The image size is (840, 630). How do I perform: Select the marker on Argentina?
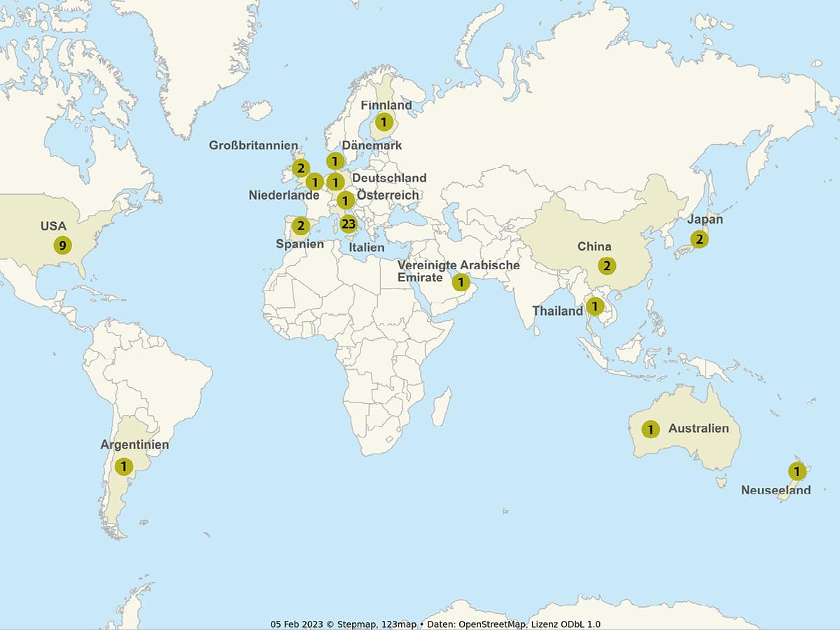[x=123, y=465]
